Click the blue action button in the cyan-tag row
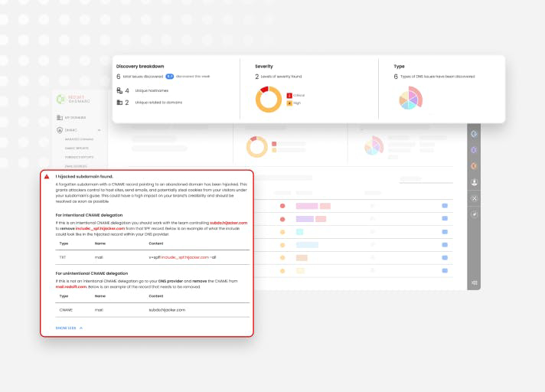This screenshot has width=545, height=392. click(445, 232)
